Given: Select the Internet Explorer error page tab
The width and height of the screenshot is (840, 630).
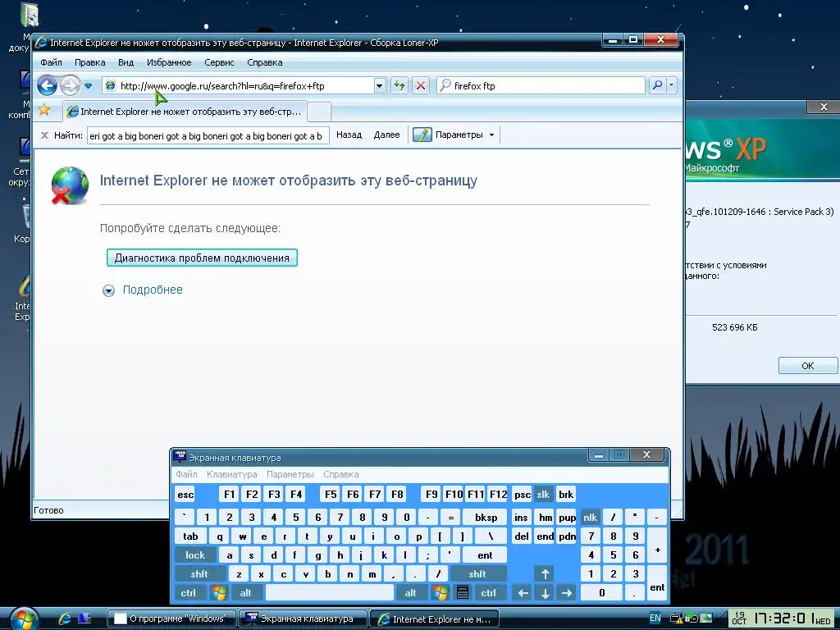Looking at the screenshot, I should click(185, 112).
